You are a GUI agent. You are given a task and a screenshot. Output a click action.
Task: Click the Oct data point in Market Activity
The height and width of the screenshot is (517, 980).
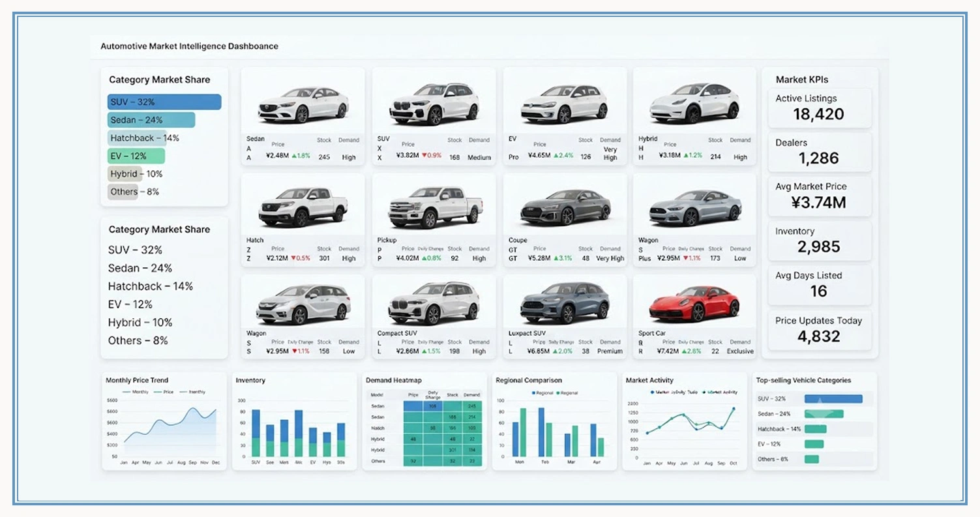click(x=734, y=409)
